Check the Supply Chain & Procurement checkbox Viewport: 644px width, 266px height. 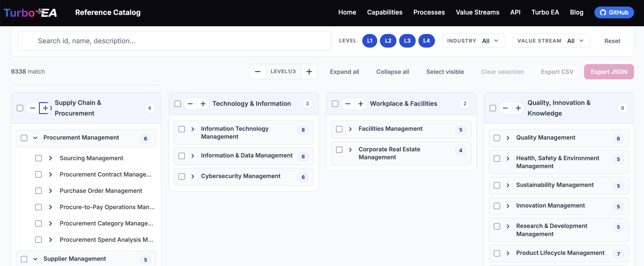coord(20,108)
